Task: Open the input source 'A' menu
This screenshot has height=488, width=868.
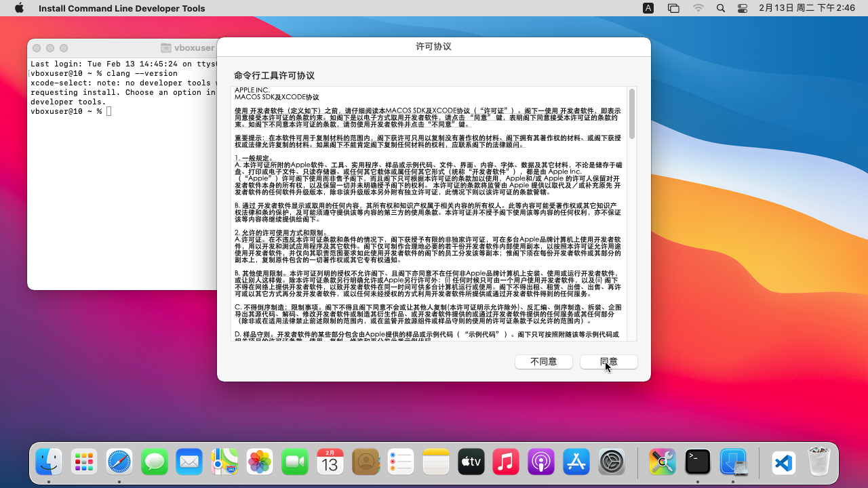Action: pyautogui.click(x=648, y=8)
